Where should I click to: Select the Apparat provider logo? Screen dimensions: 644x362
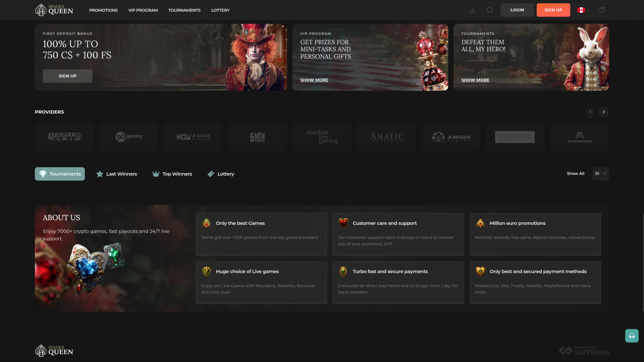tap(515, 137)
